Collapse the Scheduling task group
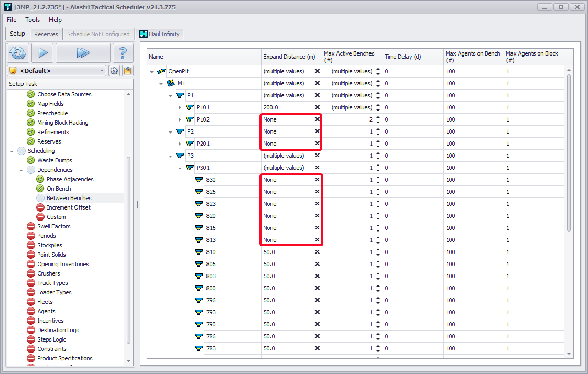Image resolution: width=588 pixels, height=374 pixels. [x=12, y=151]
